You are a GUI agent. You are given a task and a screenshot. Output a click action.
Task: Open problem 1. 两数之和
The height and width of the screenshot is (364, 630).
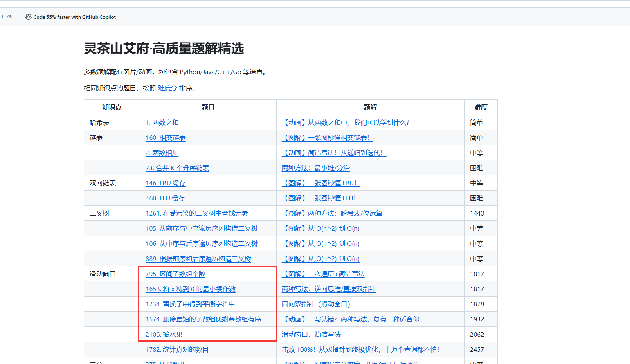click(162, 122)
